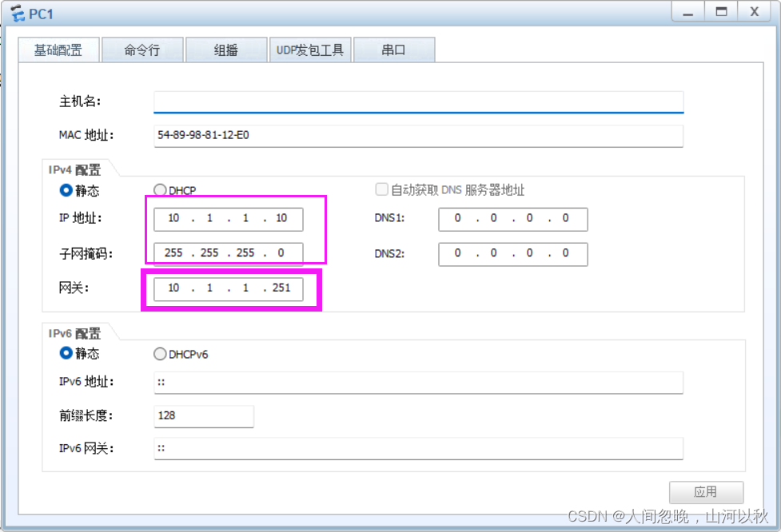Screen dimensions: 781x532
Task: Click the 主机名 input field
Action: [418, 102]
